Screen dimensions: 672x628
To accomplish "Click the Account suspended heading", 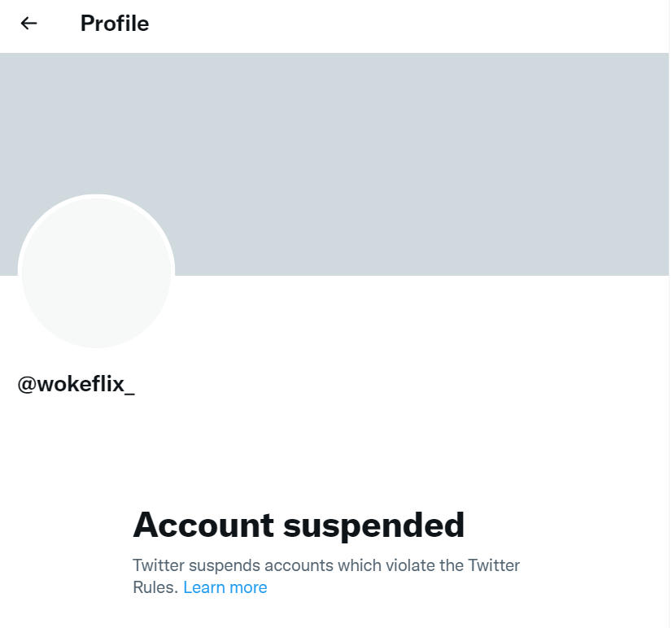I will pyautogui.click(x=299, y=525).
